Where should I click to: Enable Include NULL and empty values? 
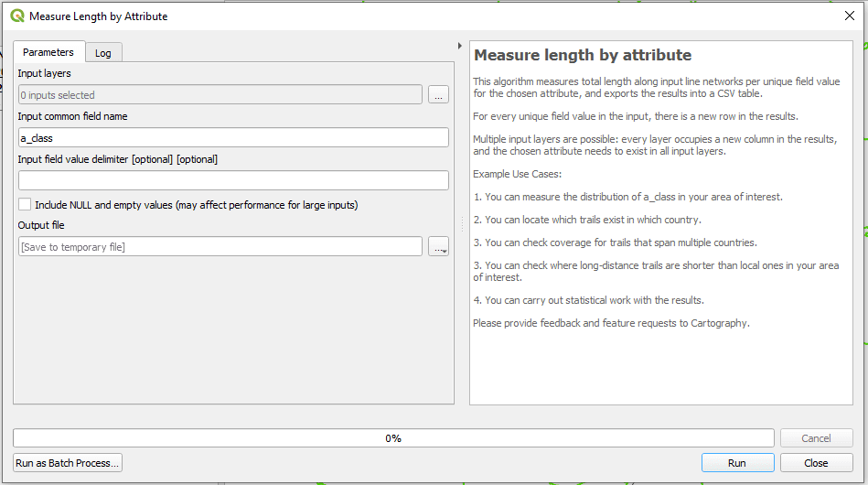[25, 204]
